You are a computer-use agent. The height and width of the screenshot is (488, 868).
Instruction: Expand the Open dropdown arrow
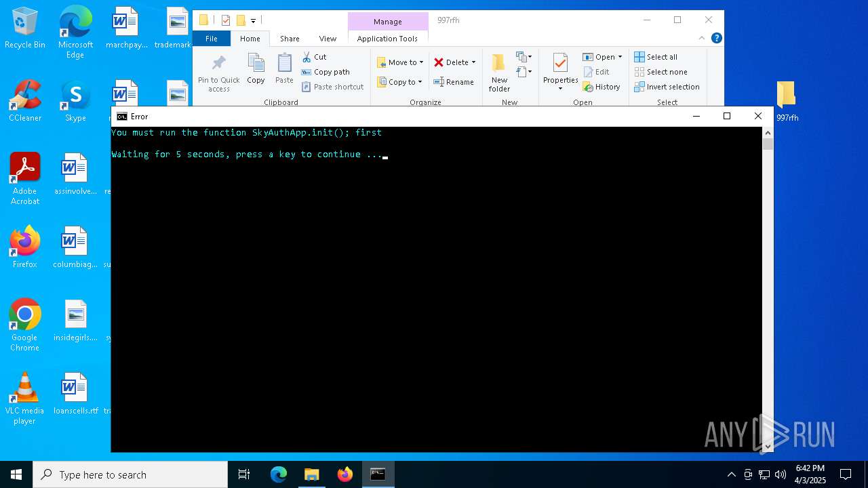pos(620,57)
